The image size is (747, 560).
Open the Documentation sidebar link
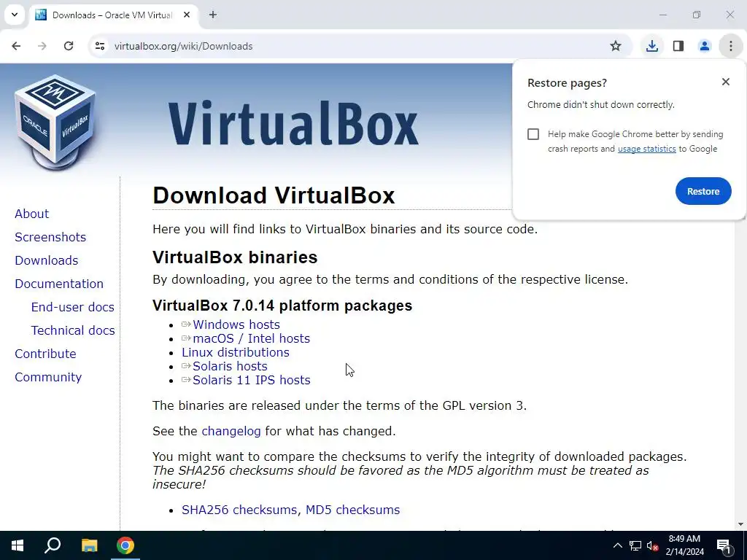[59, 284]
